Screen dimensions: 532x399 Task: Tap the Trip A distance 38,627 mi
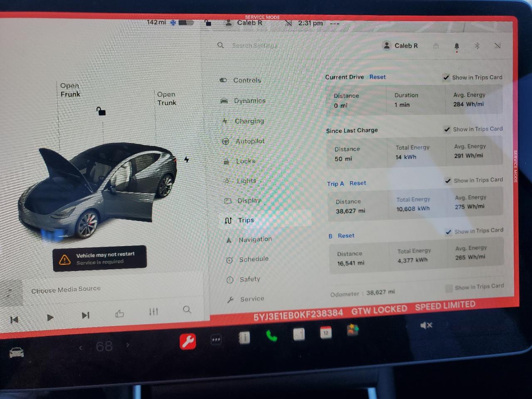click(x=350, y=211)
